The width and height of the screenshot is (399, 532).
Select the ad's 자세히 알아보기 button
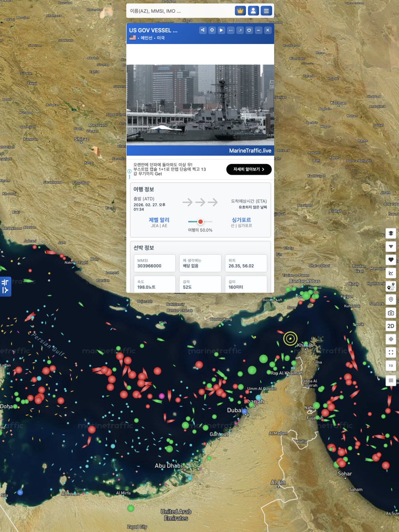pyautogui.click(x=249, y=169)
